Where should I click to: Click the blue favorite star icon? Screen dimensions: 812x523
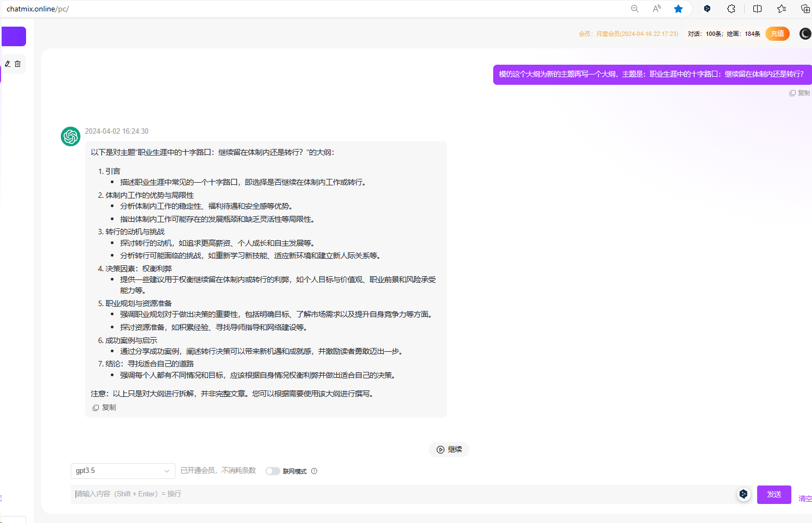click(x=678, y=9)
